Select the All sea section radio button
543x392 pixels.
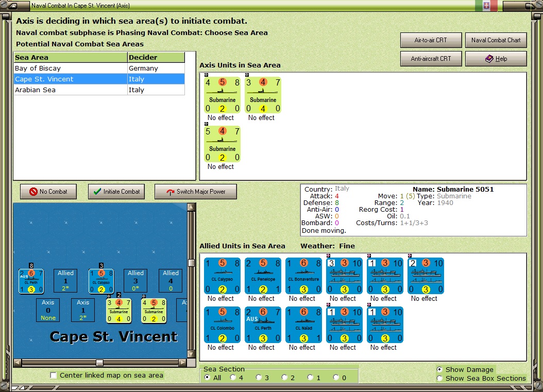click(x=207, y=378)
